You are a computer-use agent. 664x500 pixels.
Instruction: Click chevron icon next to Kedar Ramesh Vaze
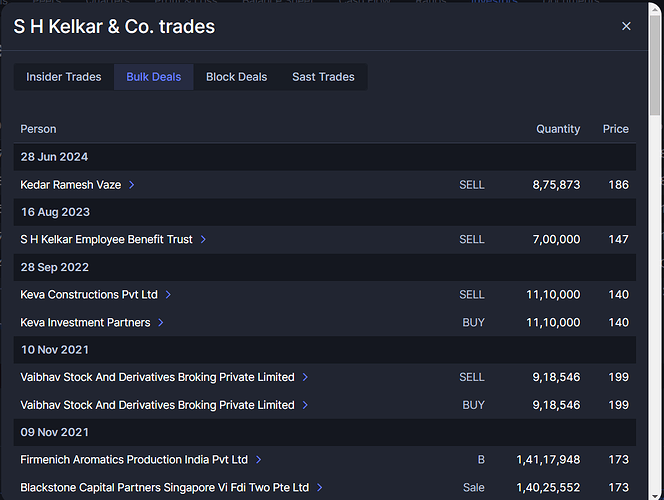(x=132, y=185)
